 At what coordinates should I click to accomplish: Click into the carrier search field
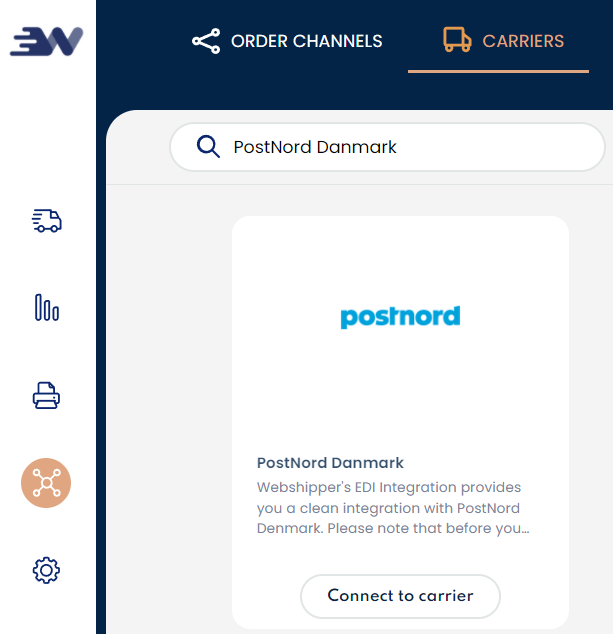pos(387,147)
